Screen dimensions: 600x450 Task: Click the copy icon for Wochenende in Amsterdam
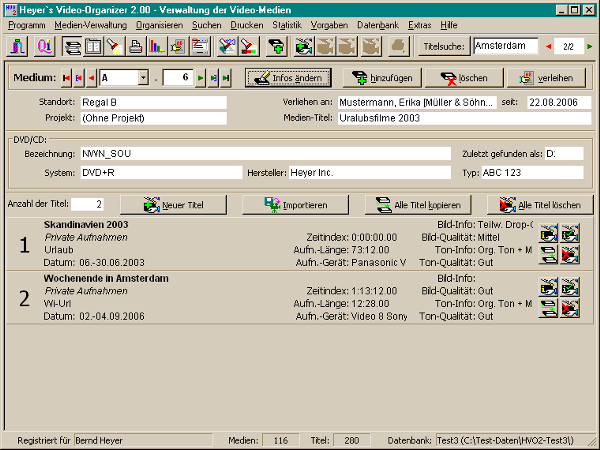coord(549,307)
